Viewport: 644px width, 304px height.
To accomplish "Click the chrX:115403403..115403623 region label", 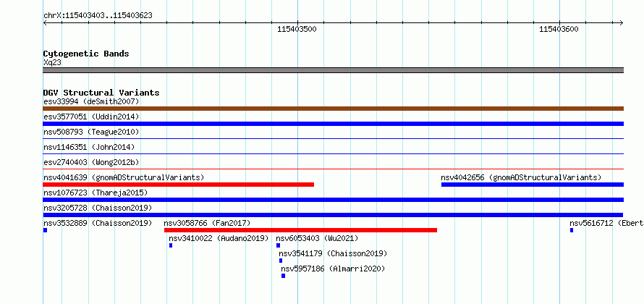I will (98, 16).
